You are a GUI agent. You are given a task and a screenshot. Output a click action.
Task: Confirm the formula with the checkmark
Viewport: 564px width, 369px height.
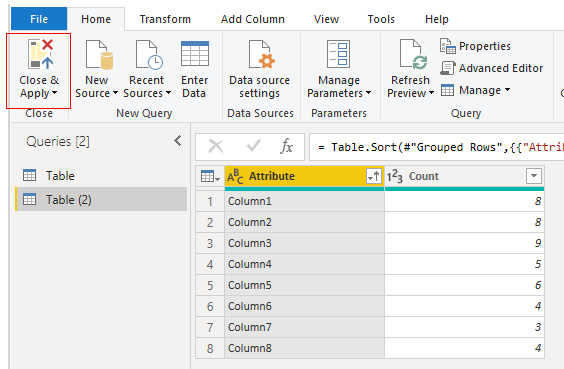coord(253,146)
